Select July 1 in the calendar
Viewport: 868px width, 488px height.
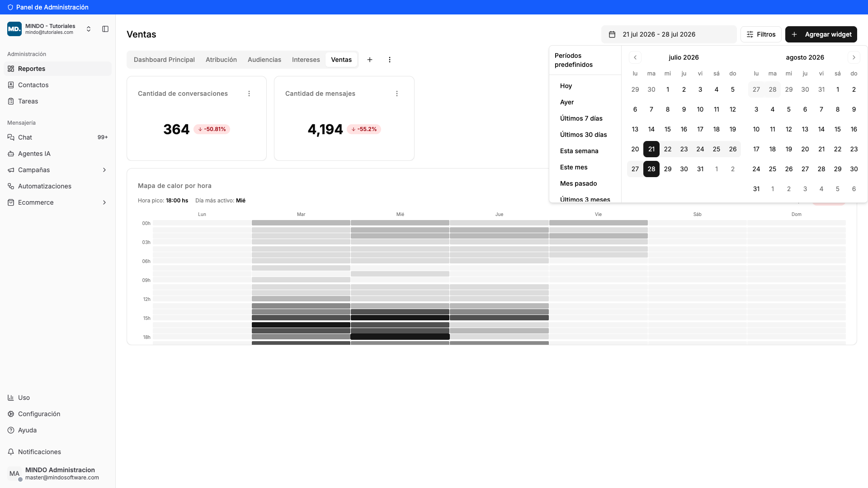coord(668,89)
